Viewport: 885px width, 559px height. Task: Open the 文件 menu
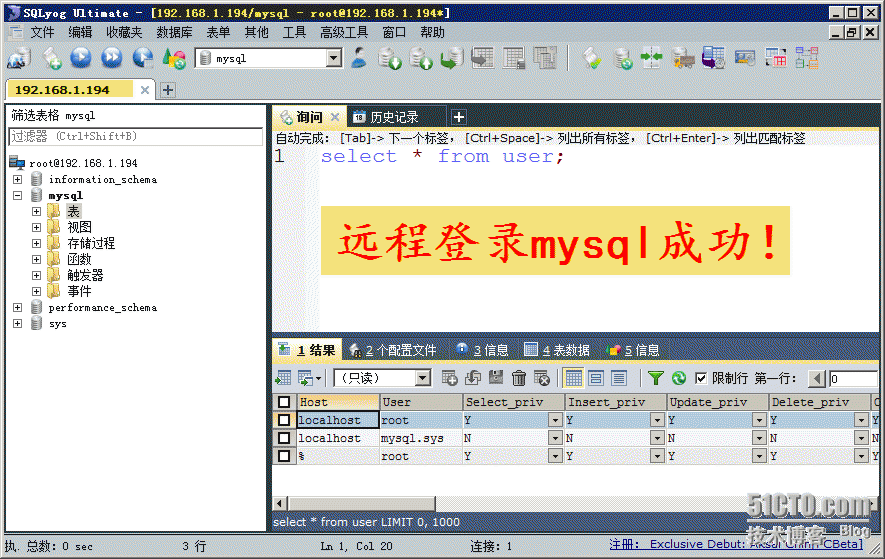(42, 32)
